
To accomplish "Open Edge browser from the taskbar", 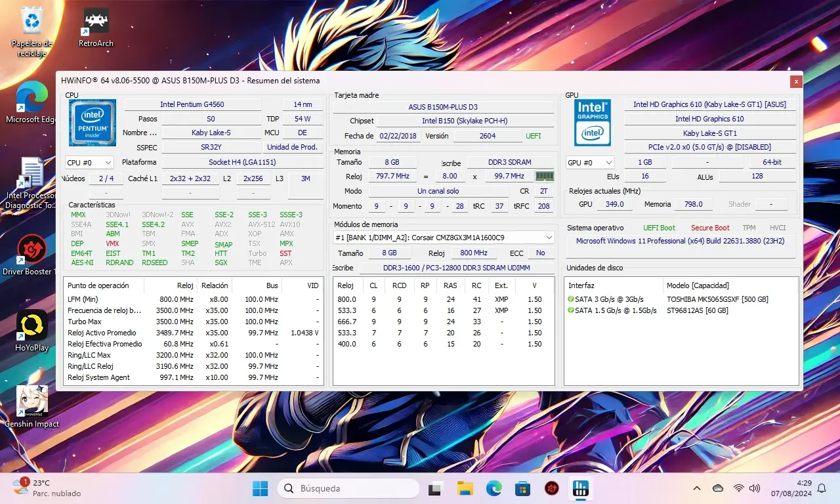I will 493,488.
